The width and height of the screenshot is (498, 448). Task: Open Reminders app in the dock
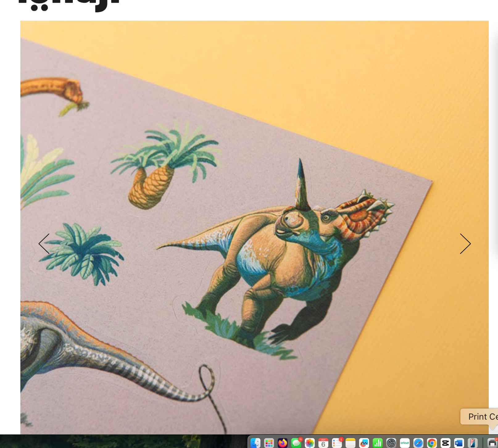(337, 443)
